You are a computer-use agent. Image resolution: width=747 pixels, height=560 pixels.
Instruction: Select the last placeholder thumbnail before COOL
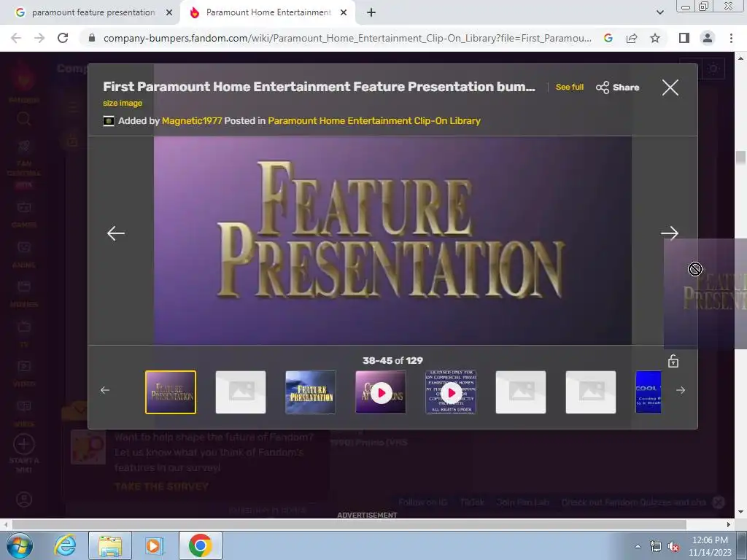tap(591, 392)
